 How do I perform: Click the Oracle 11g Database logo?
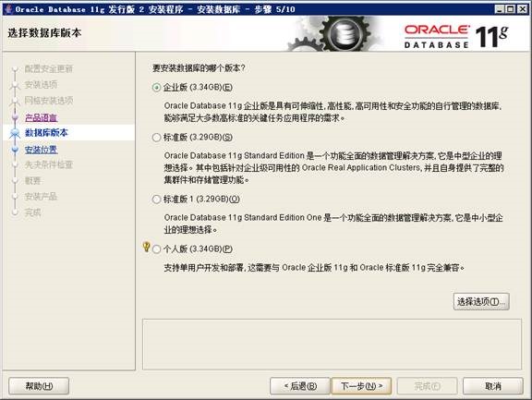pyautogui.click(x=455, y=36)
